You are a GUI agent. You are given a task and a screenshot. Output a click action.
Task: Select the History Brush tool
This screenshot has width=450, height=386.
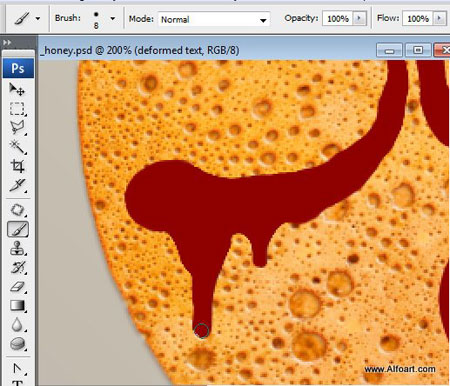pos(17,268)
